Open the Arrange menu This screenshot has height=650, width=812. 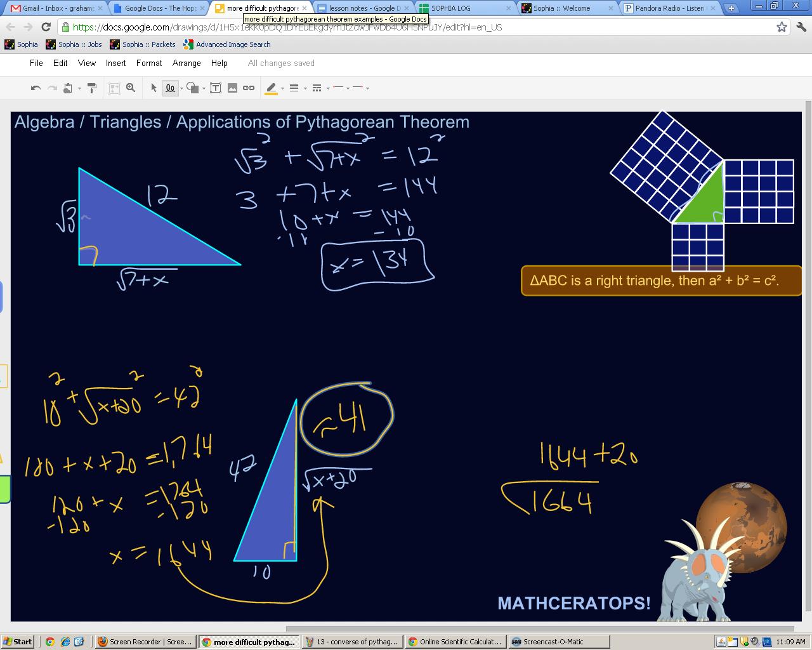click(187, 63)
